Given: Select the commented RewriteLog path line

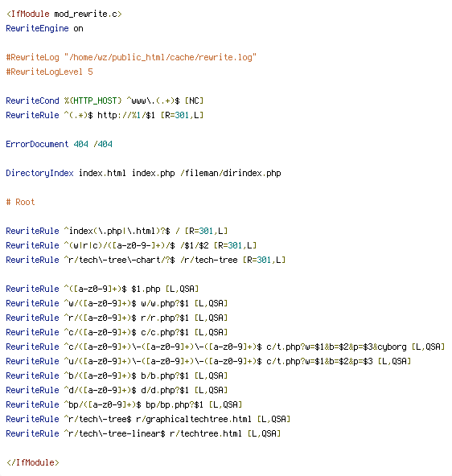Looking at the screenshot, I should click(x=131, y=57).
